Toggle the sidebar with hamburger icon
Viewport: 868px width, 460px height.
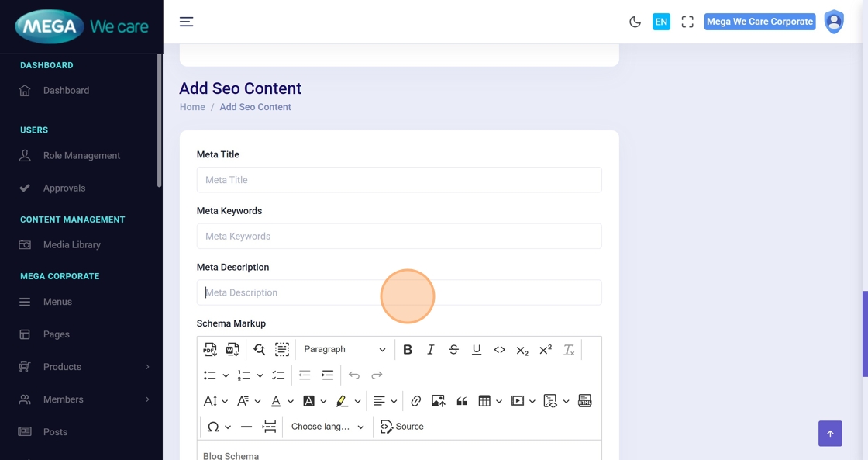(x=186, y=22)
